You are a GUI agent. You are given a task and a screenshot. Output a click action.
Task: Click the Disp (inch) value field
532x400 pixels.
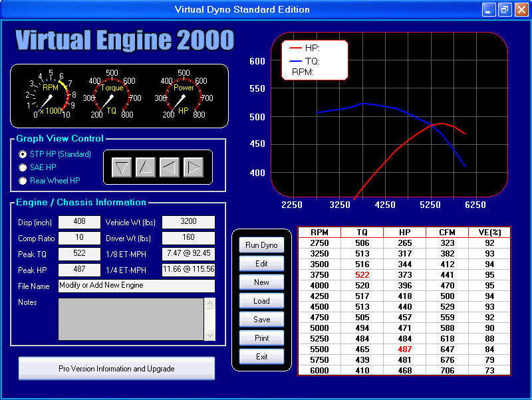[x=79, y=222]
